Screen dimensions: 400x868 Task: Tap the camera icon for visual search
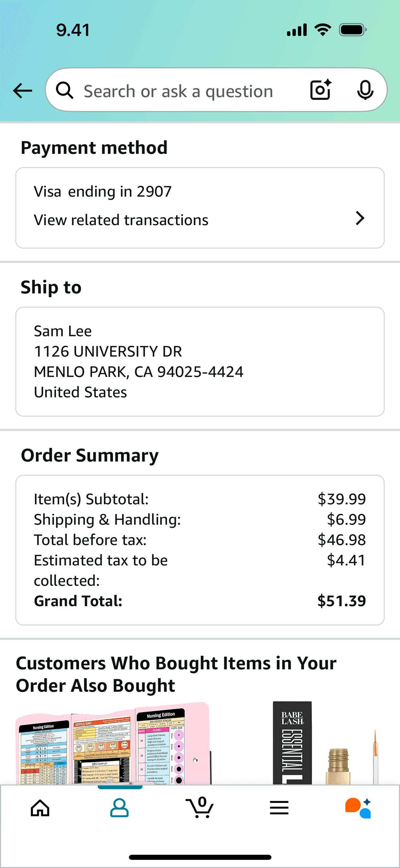(x=319, y=90)
